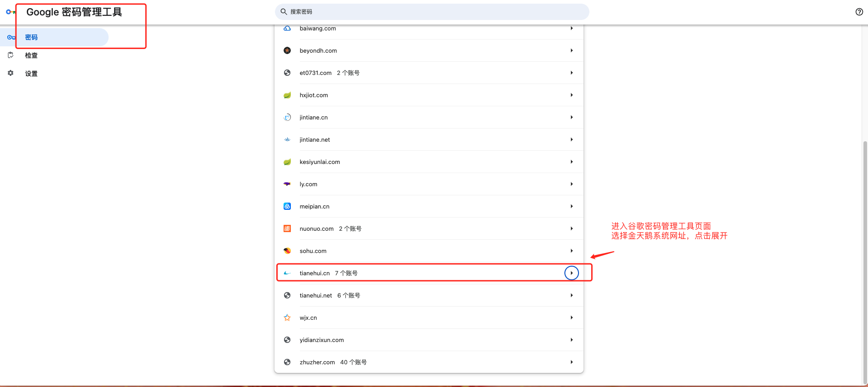Click the tianehui.net 6 个账号 label
The width and height of the screenshot is (868, 387).
pos(349,295)
